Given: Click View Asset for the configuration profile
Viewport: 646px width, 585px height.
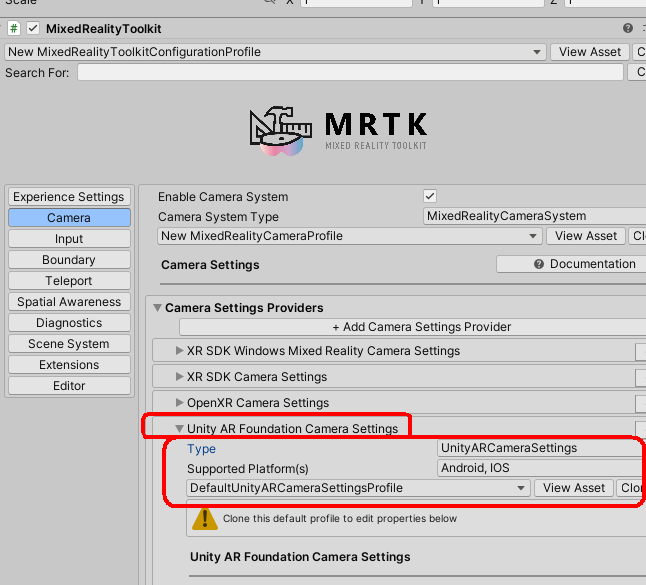Looking at the screenshot, I should click(x=590, y=52).
